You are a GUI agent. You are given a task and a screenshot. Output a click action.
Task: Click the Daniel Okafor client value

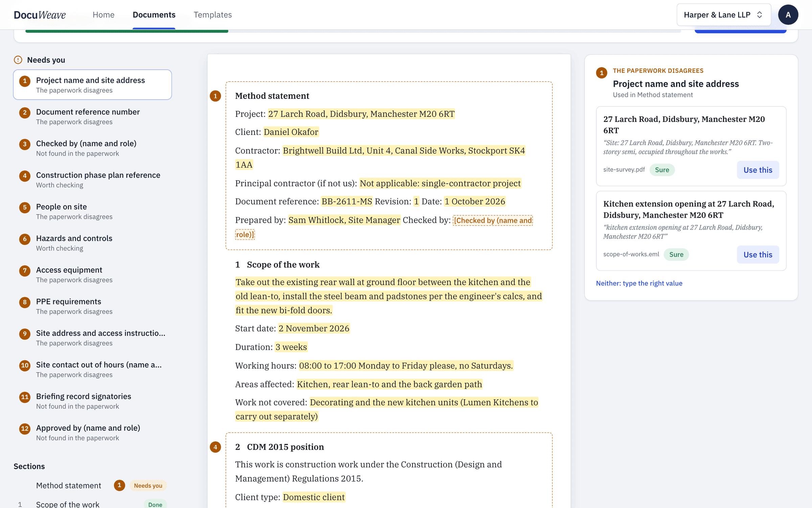[x=291, y=132]
